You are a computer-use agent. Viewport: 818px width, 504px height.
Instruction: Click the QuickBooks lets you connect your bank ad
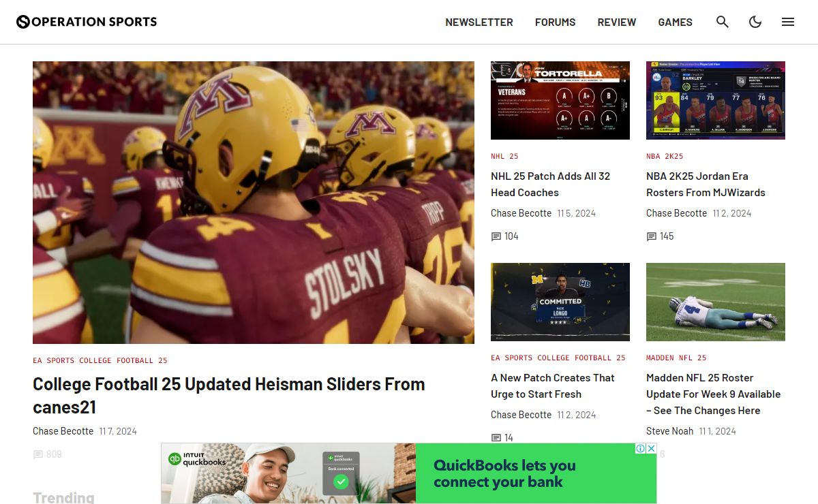[409, 473]
